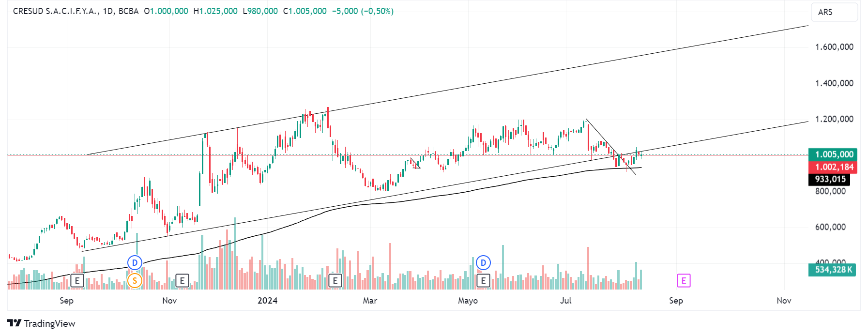The width and height of the screenshot is (868, 336).
Task: Click the orange split S marker
Action: [x=135, y=280]
